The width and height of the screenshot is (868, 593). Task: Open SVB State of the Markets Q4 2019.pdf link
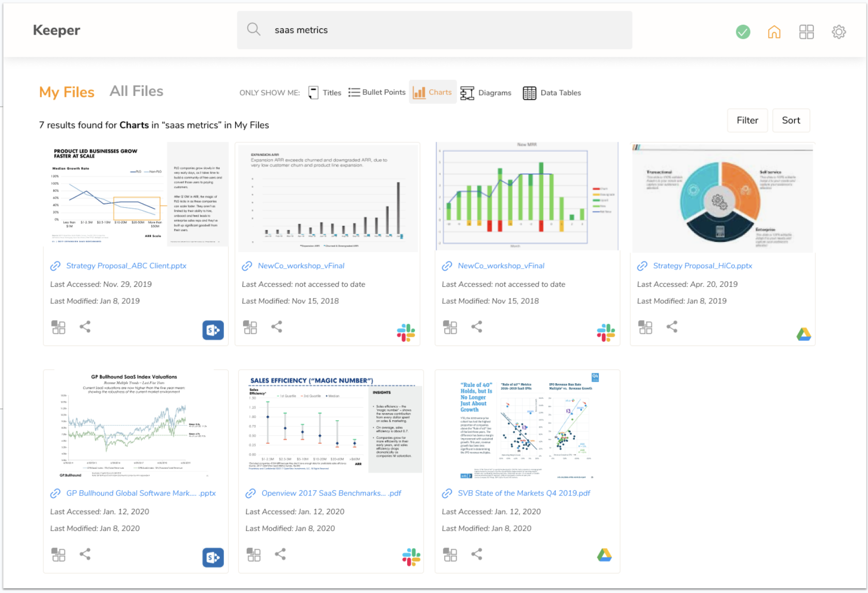524,493
